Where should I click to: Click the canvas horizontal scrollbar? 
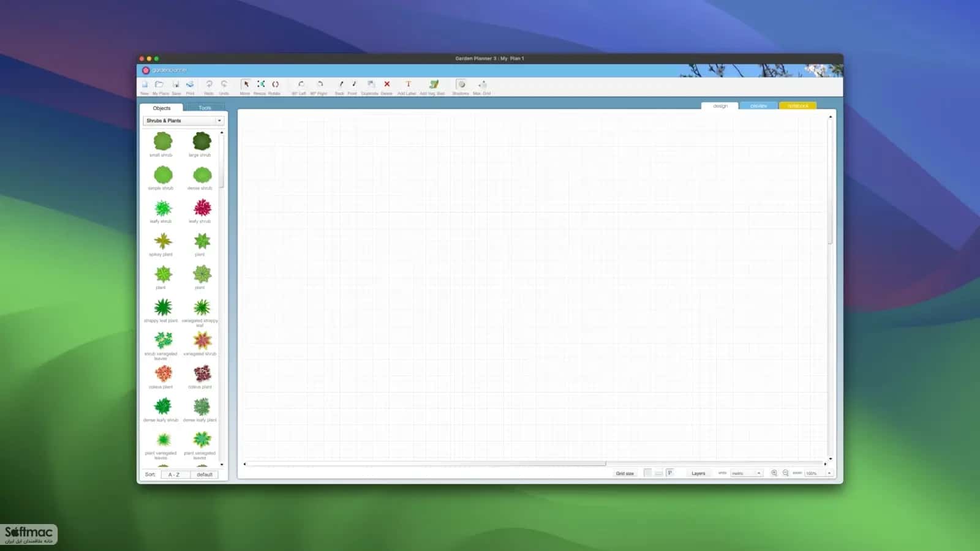[425, 463]
